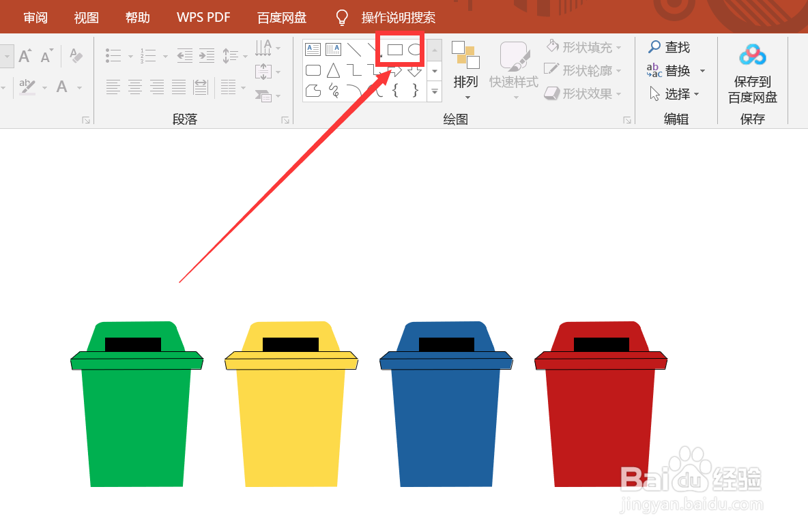Screen dimensions: 808x532
Task: Apply numbered list formatting
Action: [148, 55]
